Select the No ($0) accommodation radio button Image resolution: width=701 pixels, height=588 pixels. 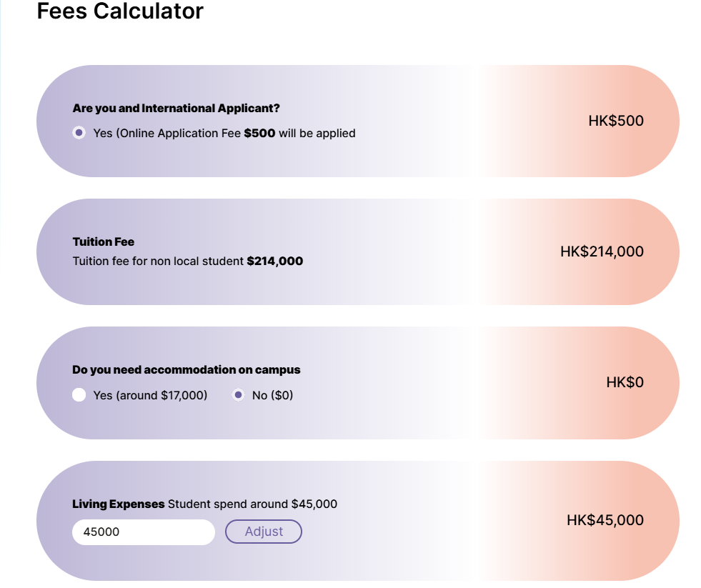pyautogui.click(x=239, y=395)
